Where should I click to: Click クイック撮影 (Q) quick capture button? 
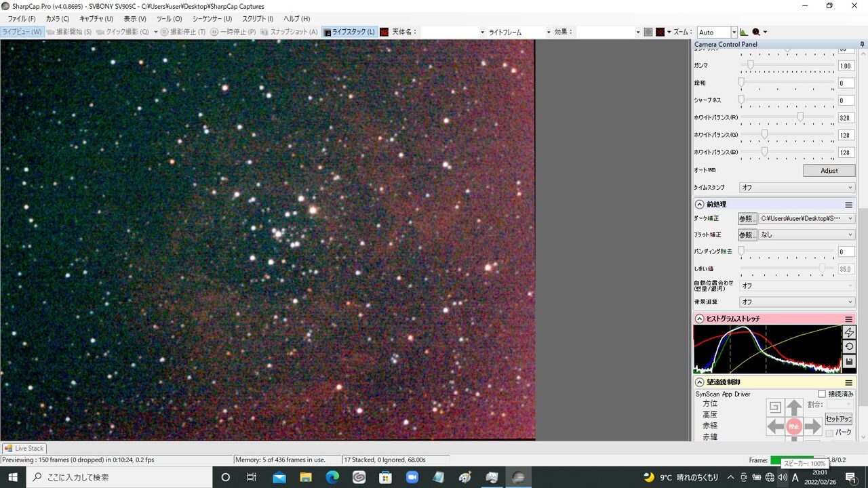[x=123, y=32]
